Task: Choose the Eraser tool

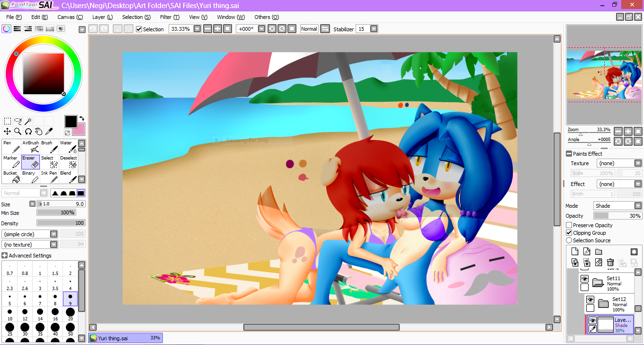Action: pyautogui.click(x=31, y=162)
